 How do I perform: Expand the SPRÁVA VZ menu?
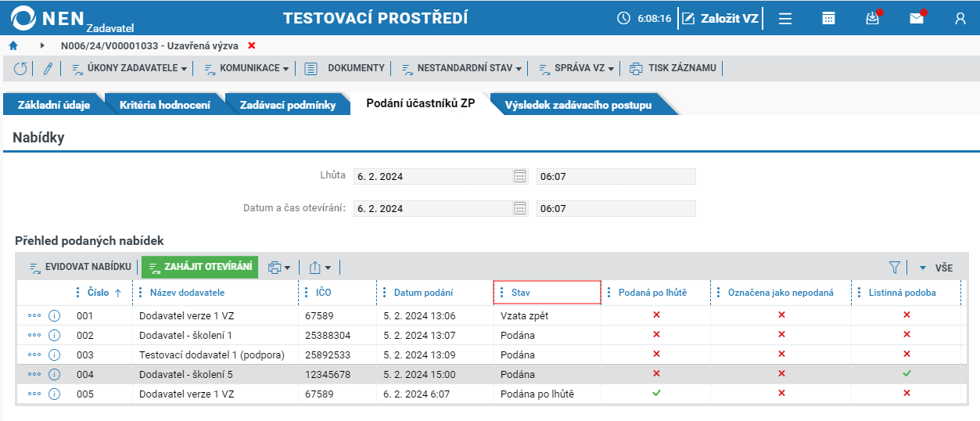tap(576, 68)
